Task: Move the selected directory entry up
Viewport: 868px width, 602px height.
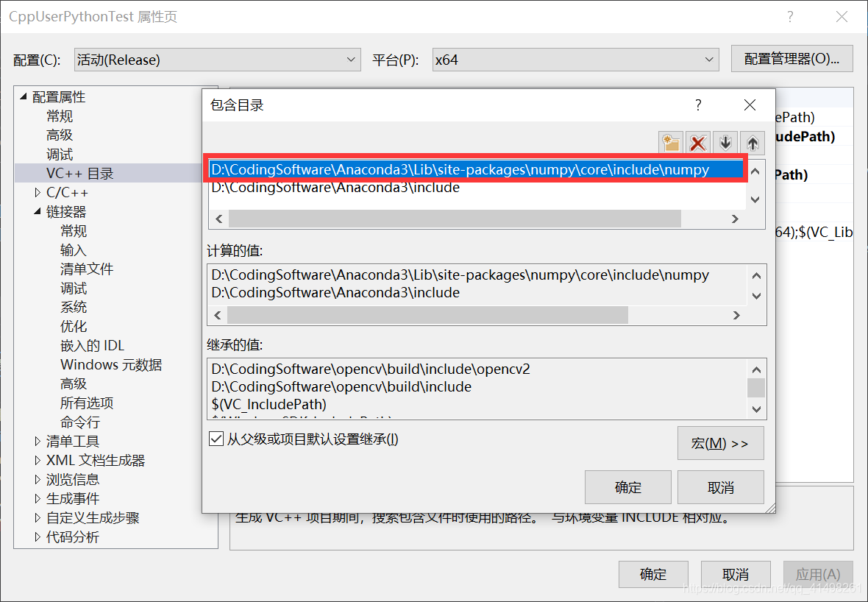Action: (x=753, y=143)
